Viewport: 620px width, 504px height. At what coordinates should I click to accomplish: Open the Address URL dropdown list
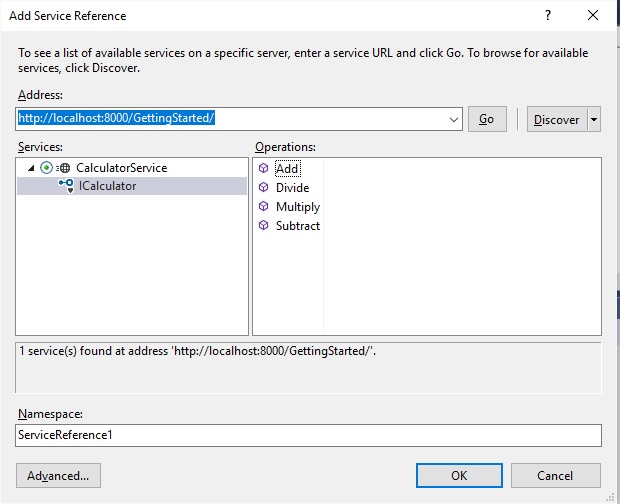click(454, 119)
